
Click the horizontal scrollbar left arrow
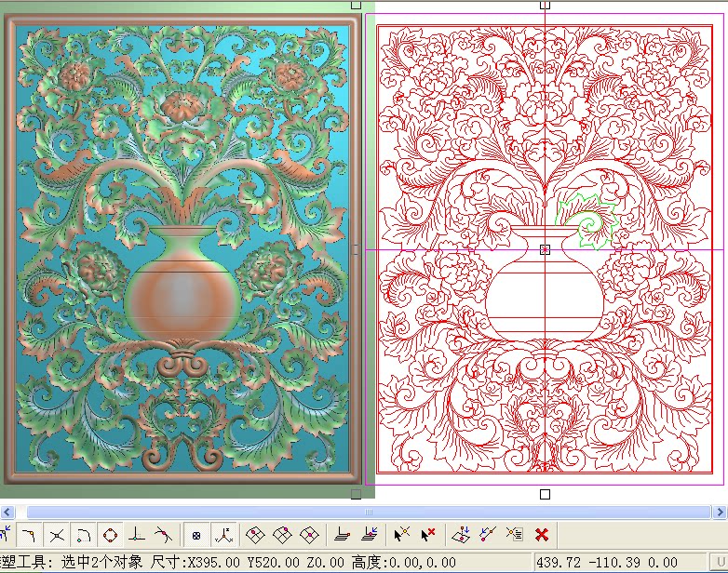coord(7,513)
